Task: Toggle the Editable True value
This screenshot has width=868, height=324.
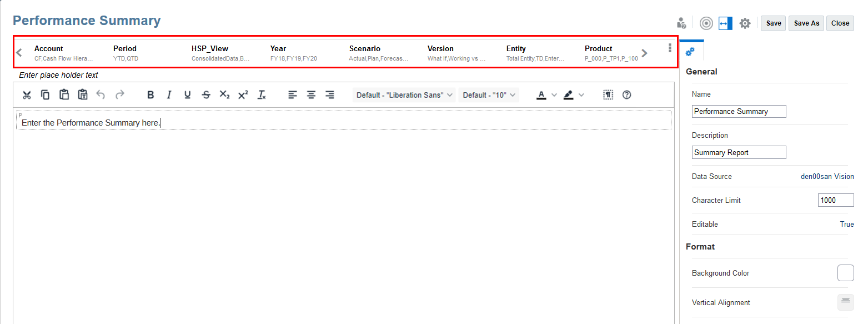Action: (x=847, y=224)
